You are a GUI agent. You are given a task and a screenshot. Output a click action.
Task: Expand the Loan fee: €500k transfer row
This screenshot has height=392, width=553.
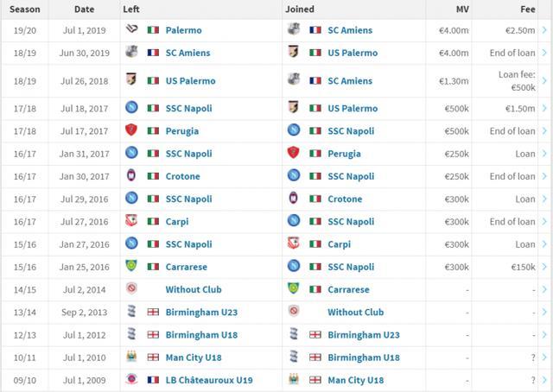544,80
